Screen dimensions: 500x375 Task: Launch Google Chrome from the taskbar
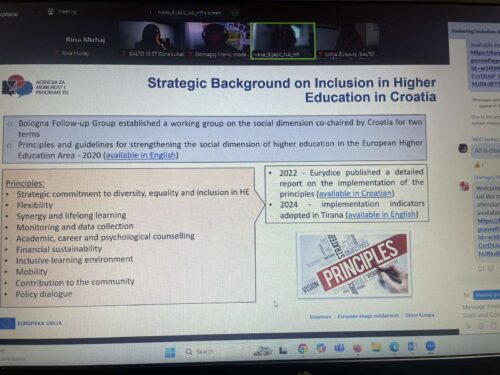click(303, 349)
